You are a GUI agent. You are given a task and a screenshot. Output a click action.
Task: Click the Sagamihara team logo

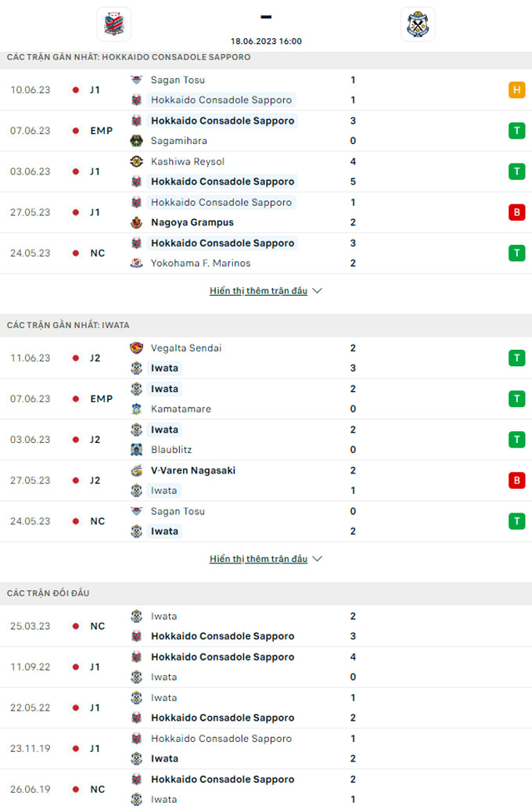(137, 141)
